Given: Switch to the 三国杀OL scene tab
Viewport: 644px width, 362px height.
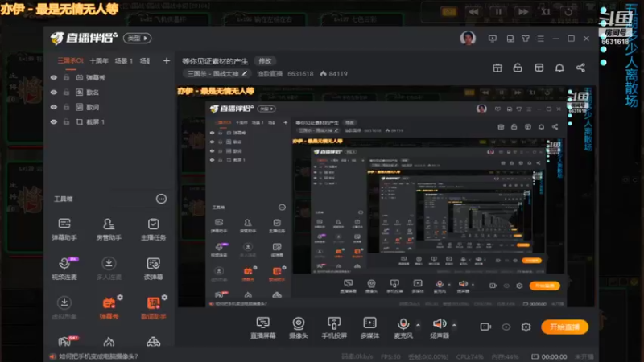Looking at the screenshot, I should tap(70, 61).
